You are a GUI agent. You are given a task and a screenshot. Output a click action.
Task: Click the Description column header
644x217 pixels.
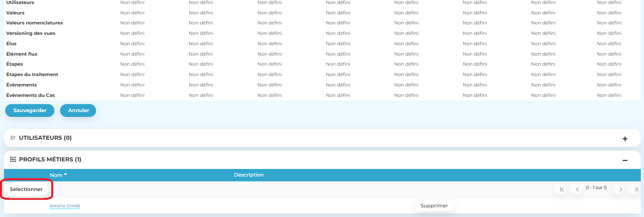[249, 175]
